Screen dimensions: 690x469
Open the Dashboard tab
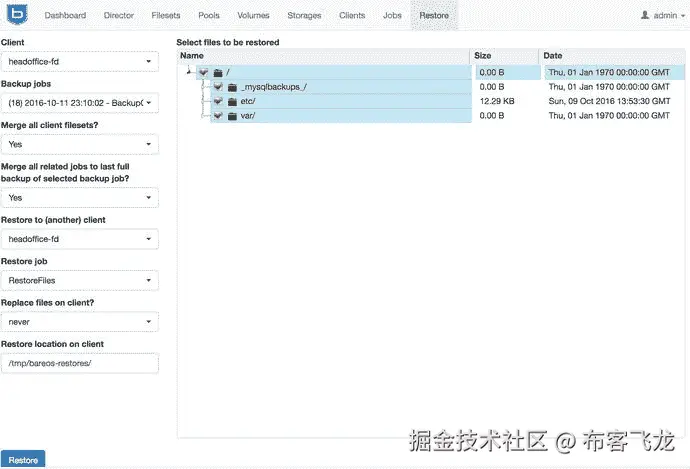click(x=65, y=15)
